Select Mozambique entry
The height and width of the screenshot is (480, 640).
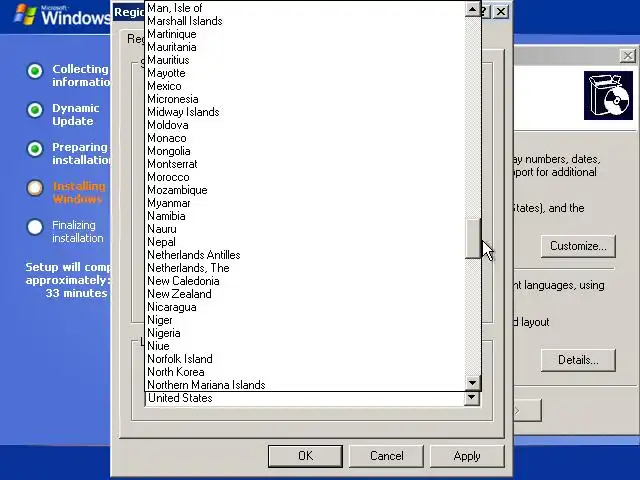pos(305,190)
